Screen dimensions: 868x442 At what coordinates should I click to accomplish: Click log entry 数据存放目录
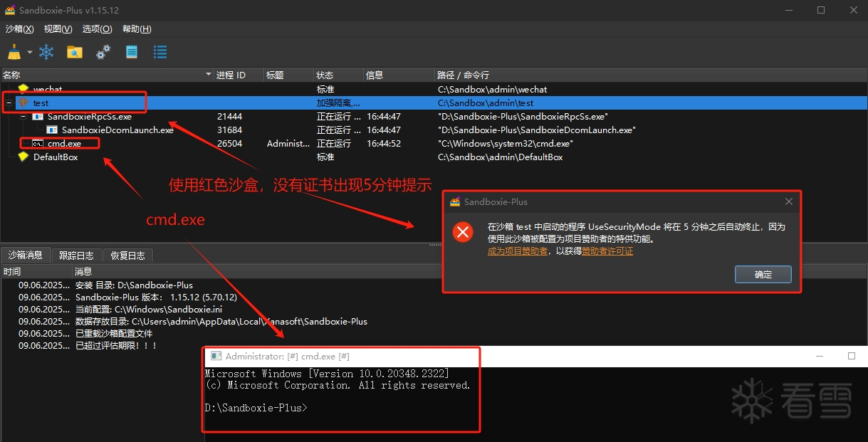click(221, 321)
